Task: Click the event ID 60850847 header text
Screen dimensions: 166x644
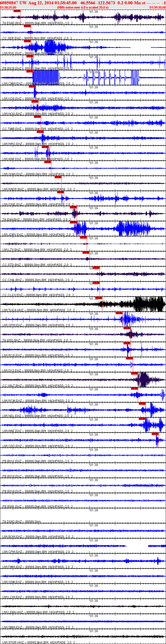Action: pos(9,3)
